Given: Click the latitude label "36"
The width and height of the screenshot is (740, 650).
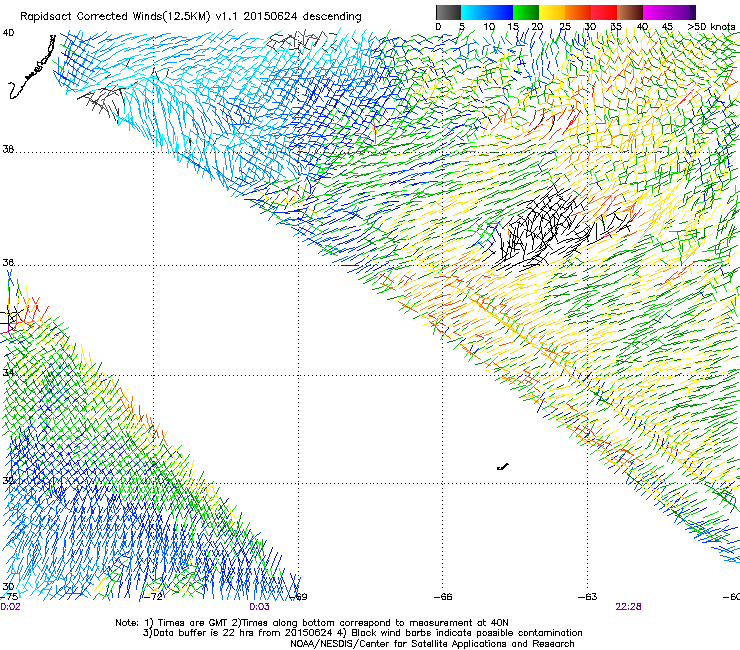Looking at the screenshot, I should [8, 262].
